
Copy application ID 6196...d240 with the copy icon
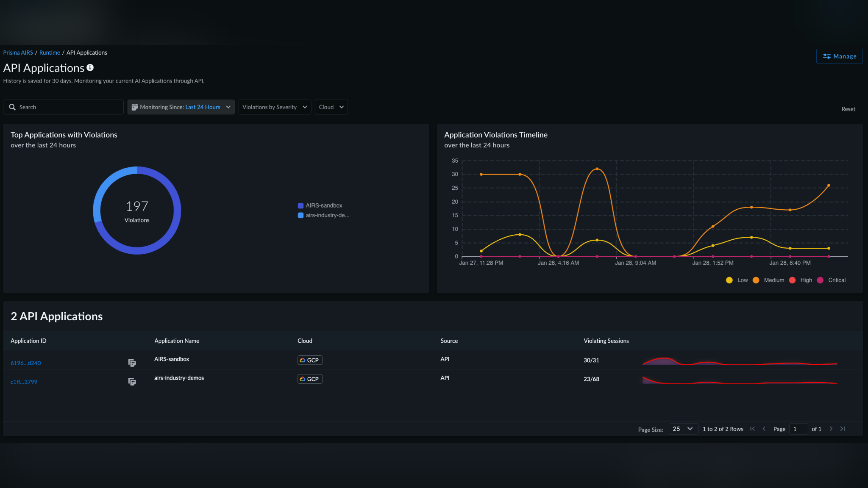pyautogui.click(x=132, y=363)
